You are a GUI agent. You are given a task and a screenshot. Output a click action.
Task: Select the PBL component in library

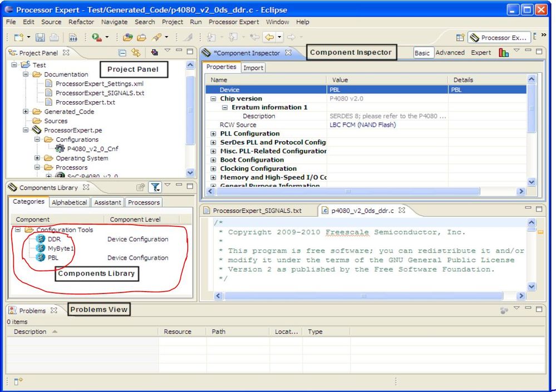pos(53,258)
